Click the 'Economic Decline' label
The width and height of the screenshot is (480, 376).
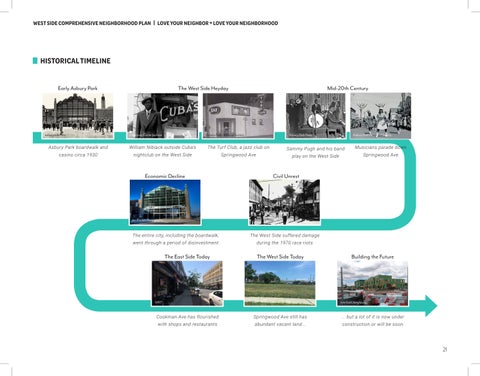(165, 176)
